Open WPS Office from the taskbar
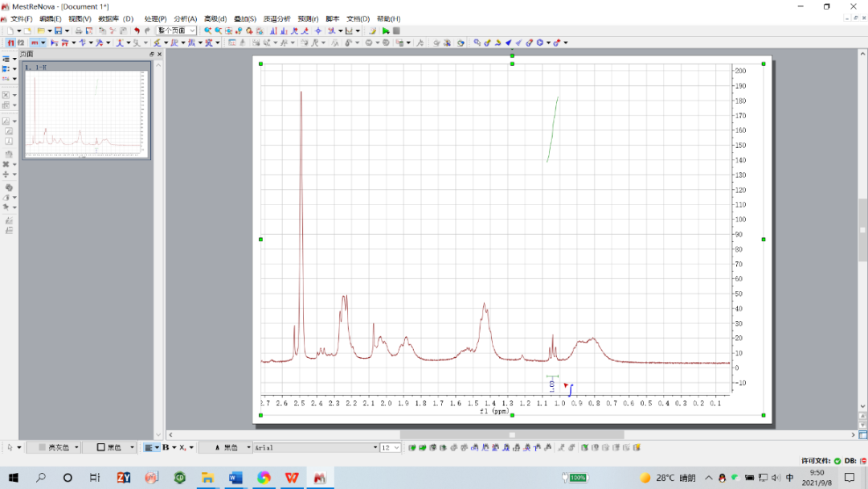The image size is (868, 489). point(292,478)
